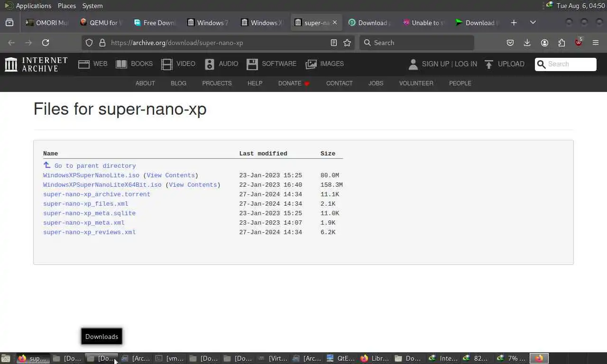Open the VOLUNTEER navigation link

[416, 83]
